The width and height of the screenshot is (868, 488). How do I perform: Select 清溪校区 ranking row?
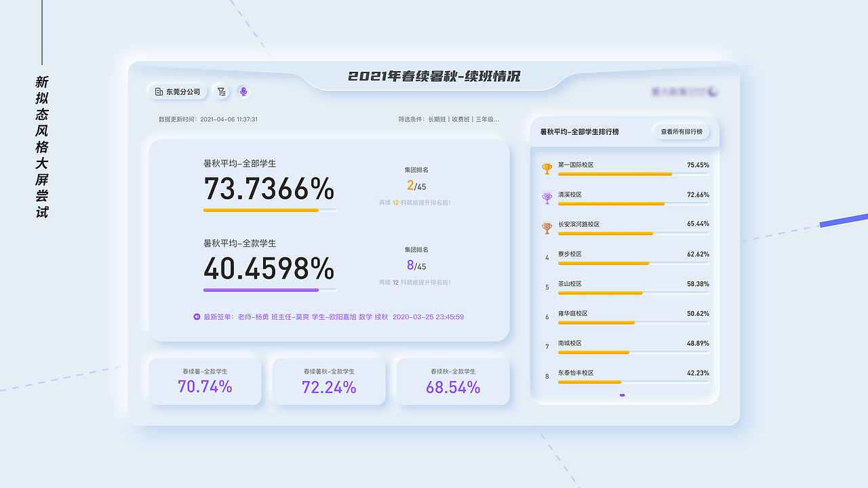click(625, 199)
